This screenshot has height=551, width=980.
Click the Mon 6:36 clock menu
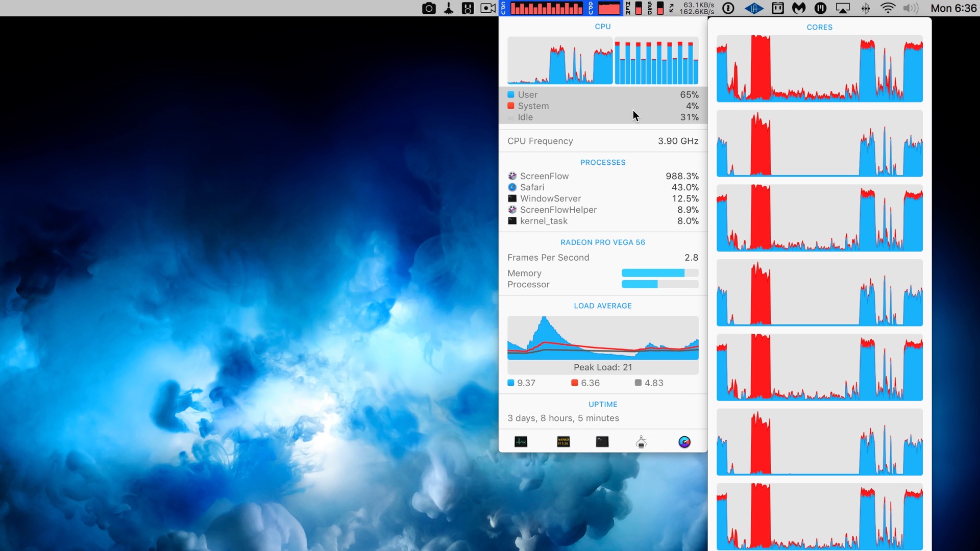953,8
